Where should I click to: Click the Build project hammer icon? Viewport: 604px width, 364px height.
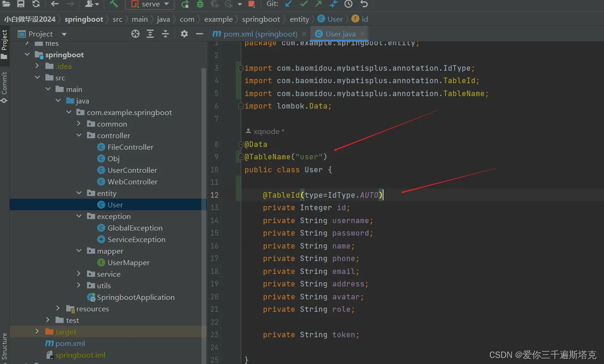[x=114, y=4]
